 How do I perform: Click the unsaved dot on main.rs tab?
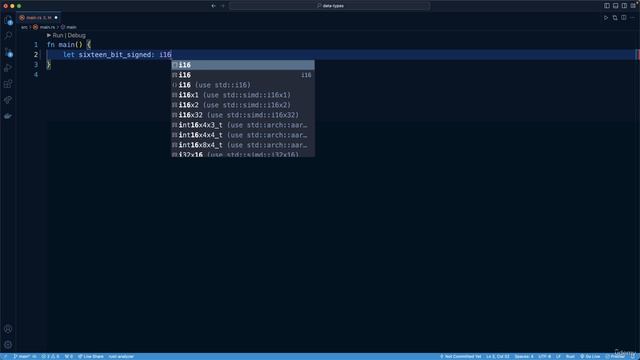pos(56,18)
